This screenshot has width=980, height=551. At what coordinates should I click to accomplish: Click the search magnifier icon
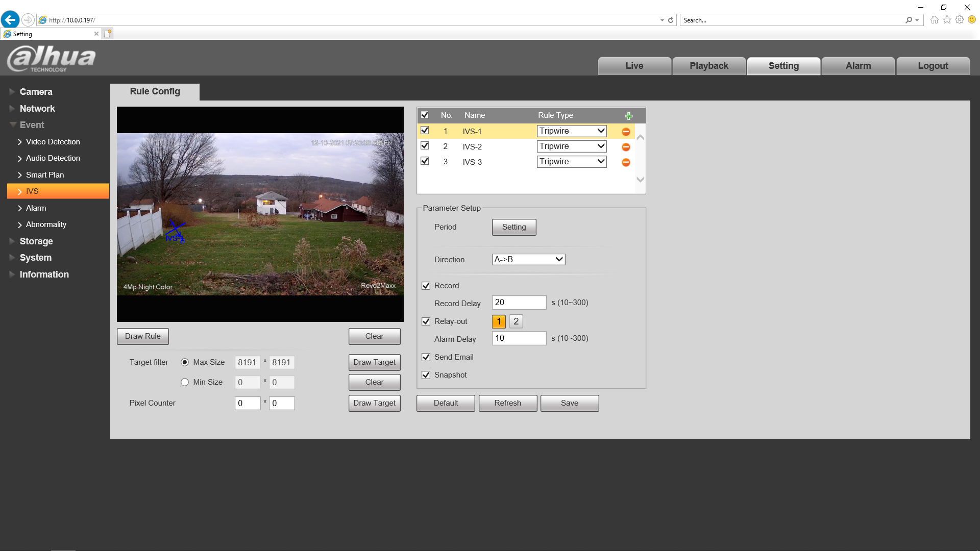(909, 20)
